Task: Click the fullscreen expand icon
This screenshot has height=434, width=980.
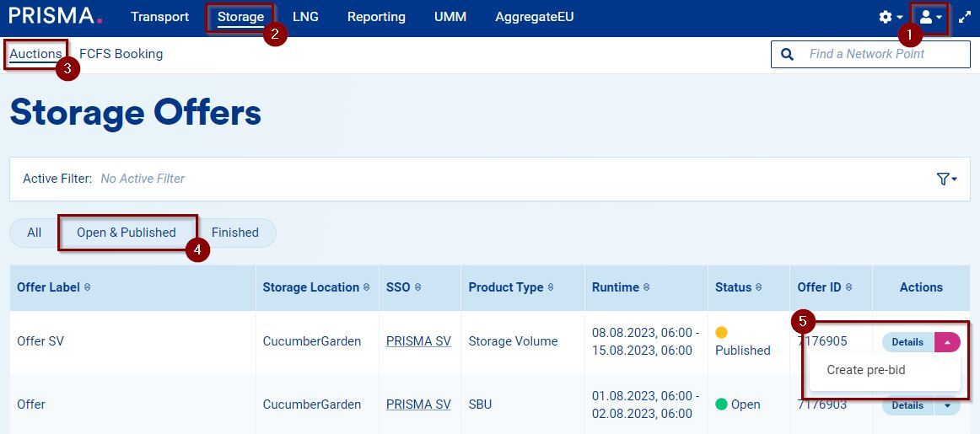Action: tap(965, 17)
